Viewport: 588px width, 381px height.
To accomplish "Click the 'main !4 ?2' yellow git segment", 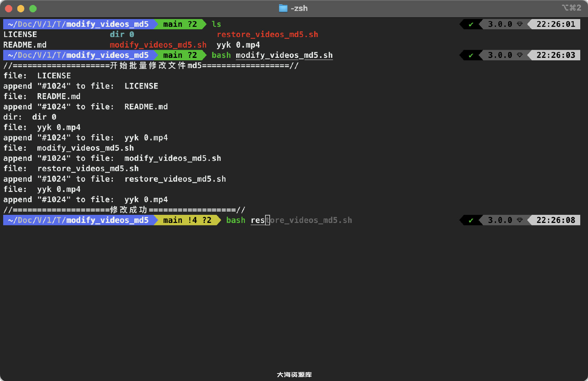I will [x=187, y=220].
